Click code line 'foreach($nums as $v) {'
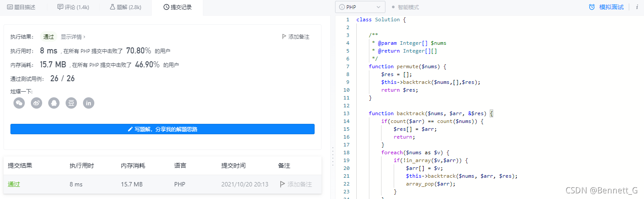Image resolution: width=644 pixels, height=199 pixels. [x=415, y=153]
